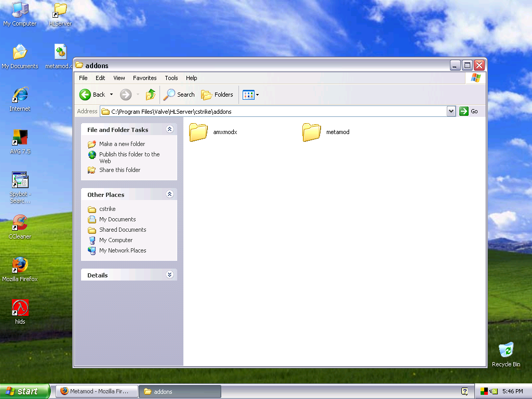The width and height of the screenshot is (532, 399).
Task: Click the addons taskbar button
Action: coord(180,391)
